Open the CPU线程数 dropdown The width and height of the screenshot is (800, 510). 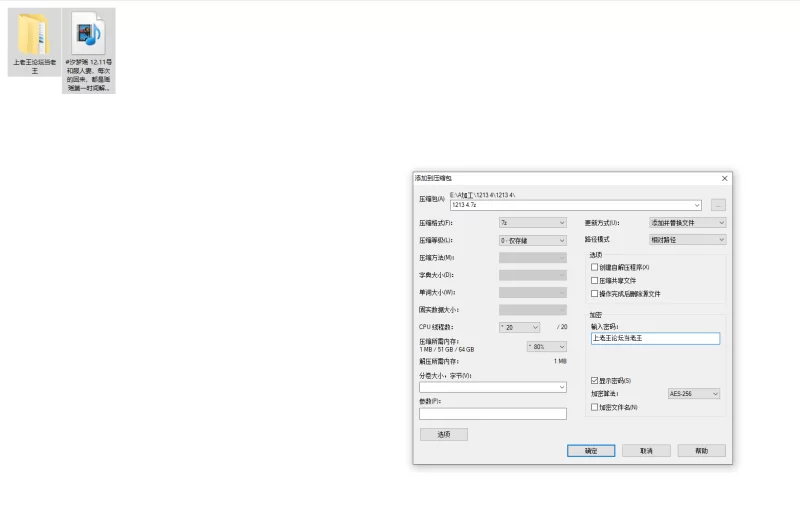click(519, 327)
